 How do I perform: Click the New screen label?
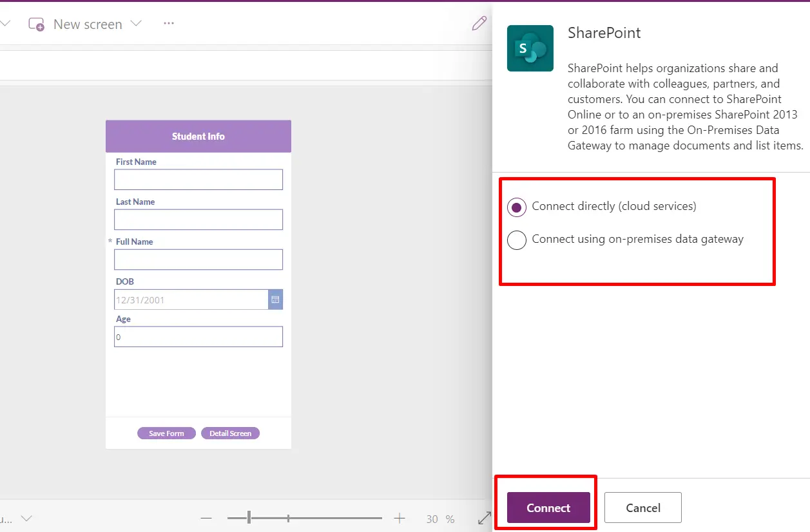(88, 24)
